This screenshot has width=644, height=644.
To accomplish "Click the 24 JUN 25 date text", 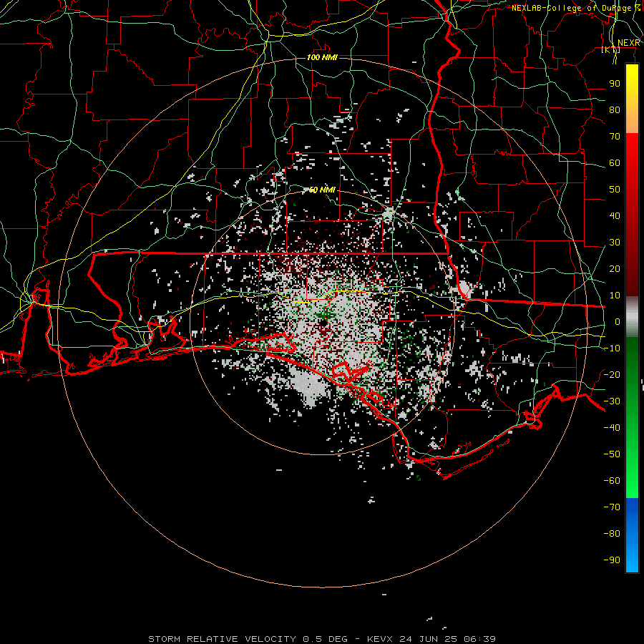I will coord(429,639).
